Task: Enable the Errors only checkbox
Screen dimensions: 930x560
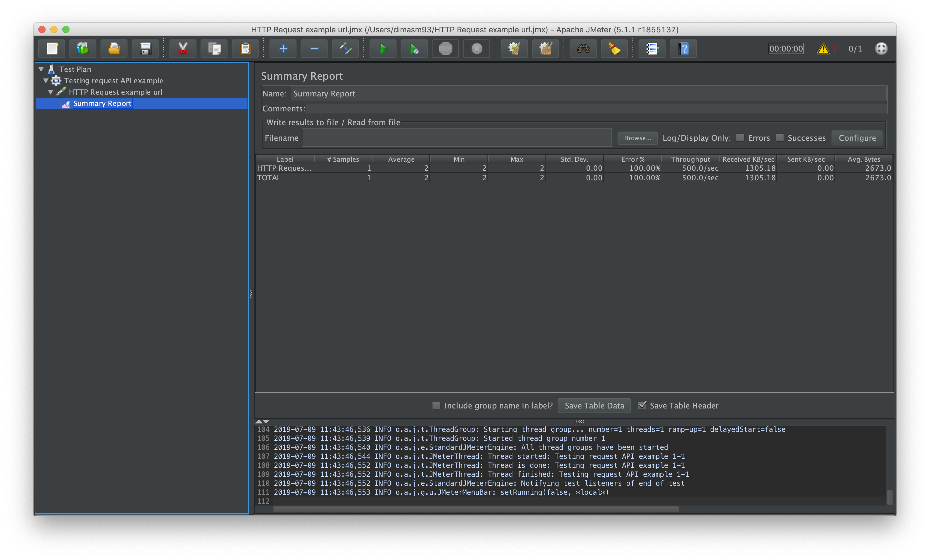Action: click(x=740, y=138)
